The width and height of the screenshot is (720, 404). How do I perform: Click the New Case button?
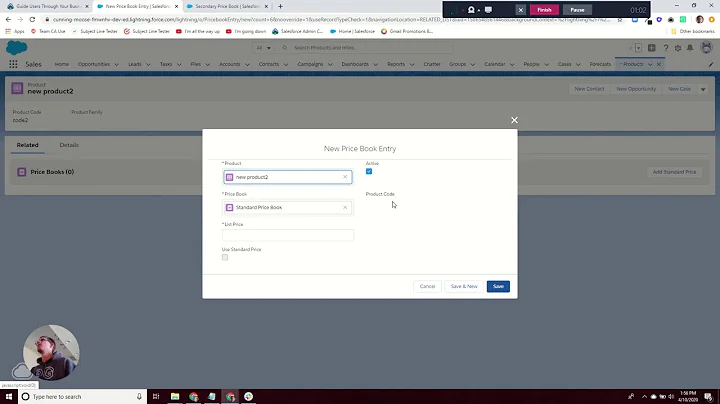coord(679,89)
